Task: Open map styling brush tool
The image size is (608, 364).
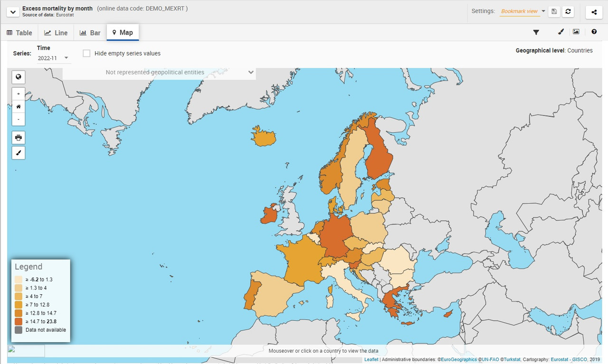Action: pyautogui.click(x=18, y=153)
